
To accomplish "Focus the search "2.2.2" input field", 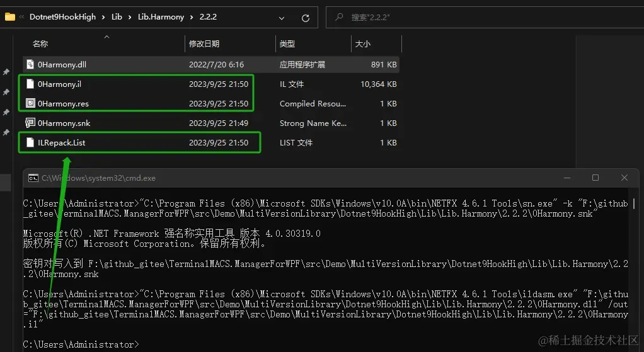I will (485, 17).
